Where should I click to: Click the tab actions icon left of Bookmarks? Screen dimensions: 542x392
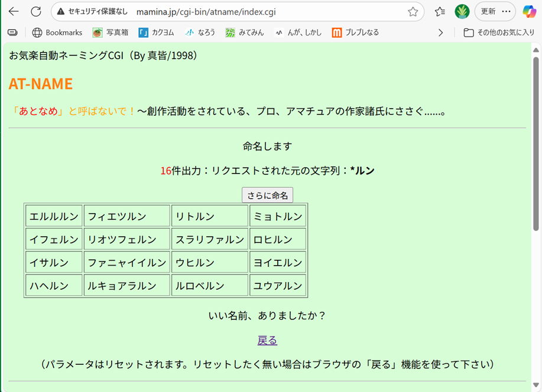tap(12, 32)
